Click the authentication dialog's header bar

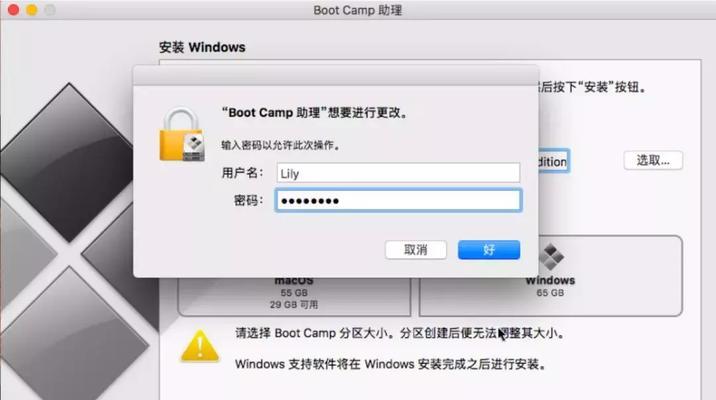tap(336, 75)
